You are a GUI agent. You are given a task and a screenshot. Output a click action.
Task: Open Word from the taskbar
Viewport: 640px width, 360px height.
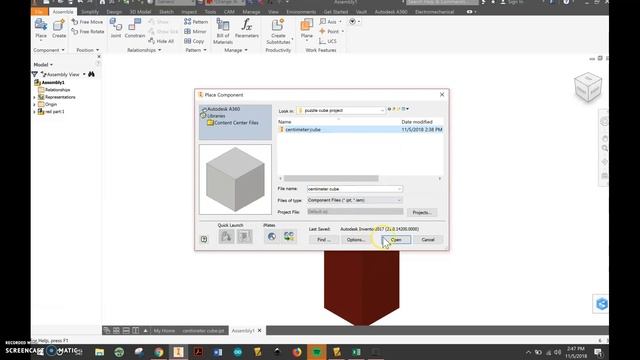click(x=218, y=352)
